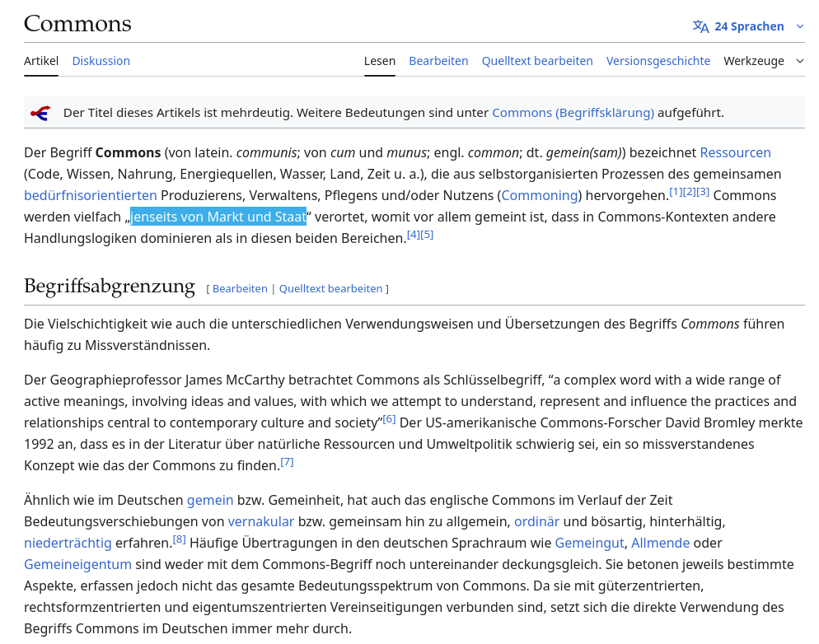Click the bold word Commons in intro
Screen dimensions: 819x644
tap(128, 153)
